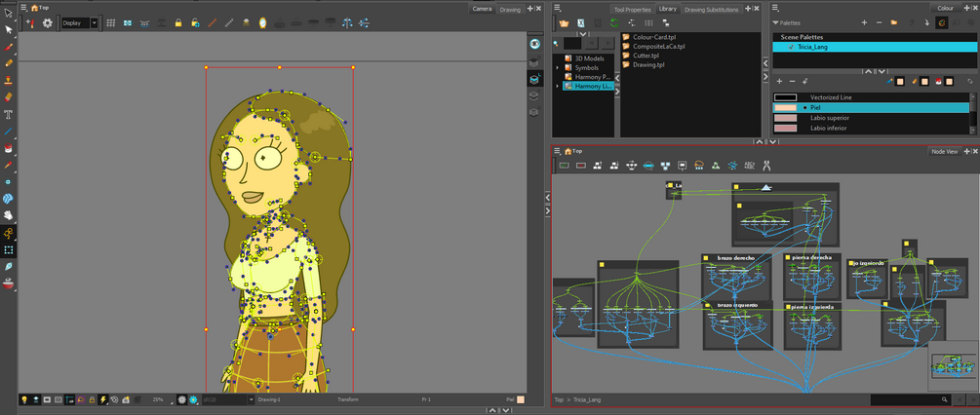Select the Text tool
The height and width of the screenshot is (415, 980).
pos(9,115)
